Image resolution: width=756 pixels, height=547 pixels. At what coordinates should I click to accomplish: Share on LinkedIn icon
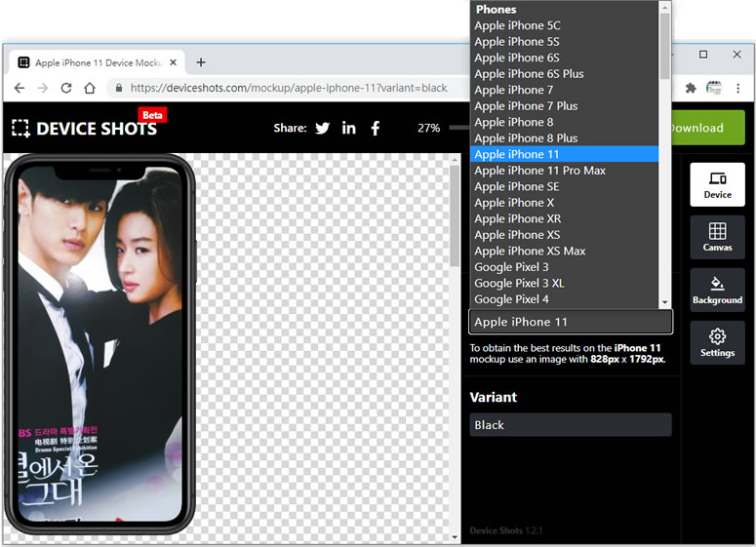point(348,128)
